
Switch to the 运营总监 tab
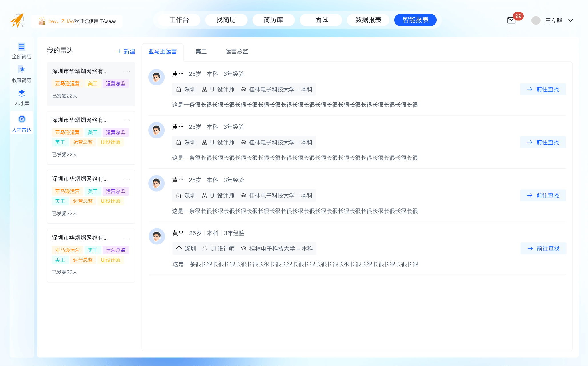pos(237,51)
